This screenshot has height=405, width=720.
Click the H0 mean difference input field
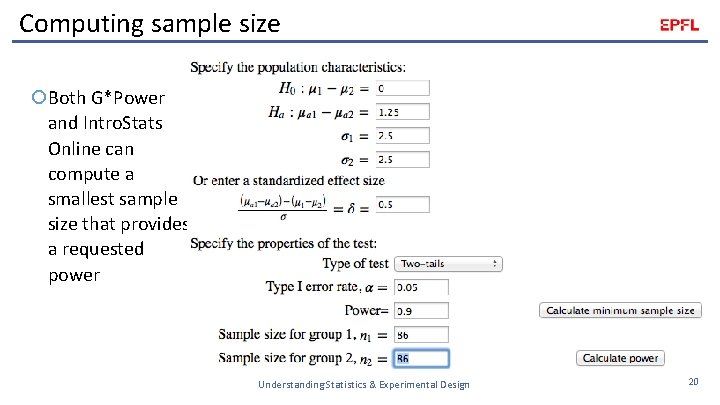click(x=402, y=89)
